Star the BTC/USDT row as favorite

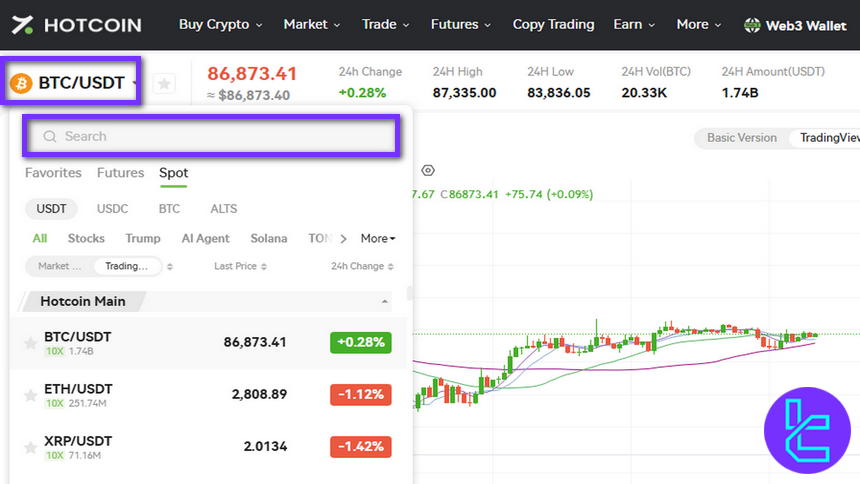click(x=30, y=344)
